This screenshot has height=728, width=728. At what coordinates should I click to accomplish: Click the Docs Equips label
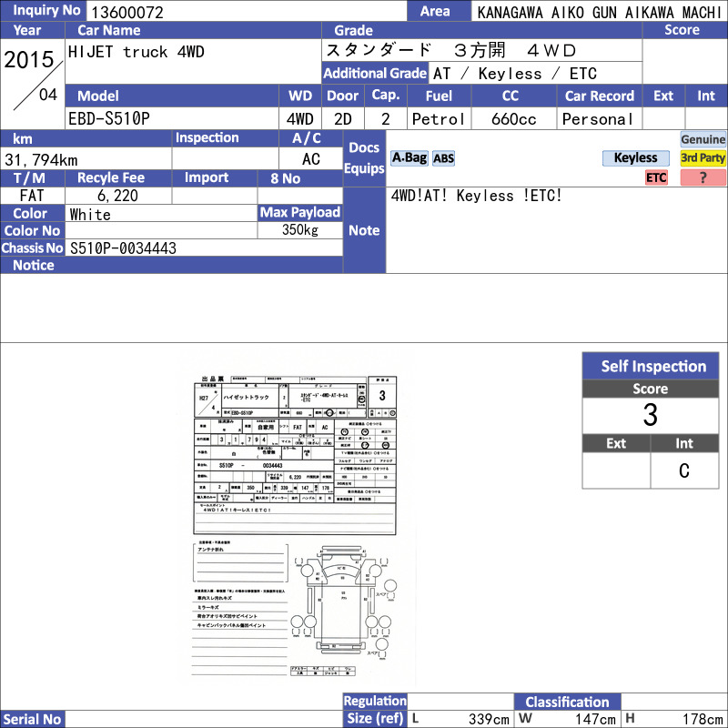[x=364, y=157]
